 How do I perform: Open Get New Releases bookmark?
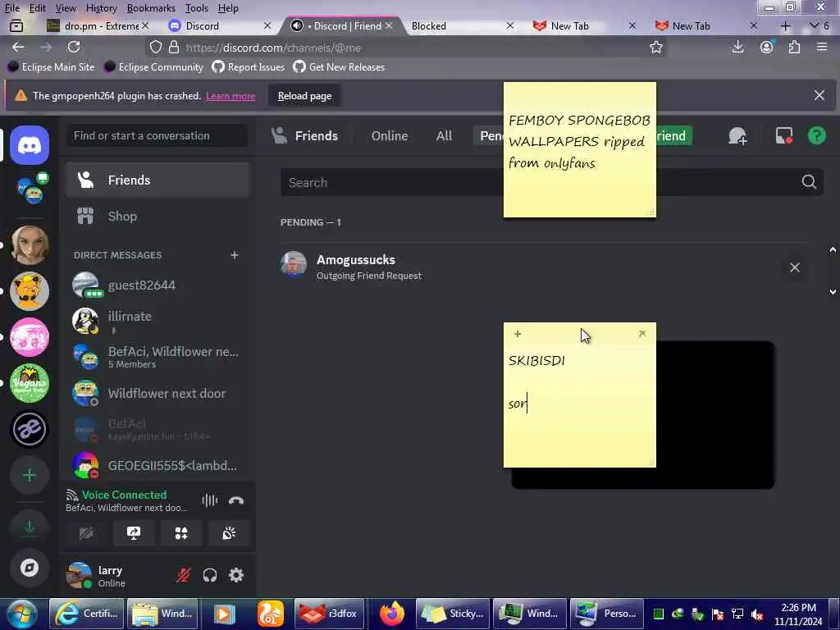[x=339, y=67]
